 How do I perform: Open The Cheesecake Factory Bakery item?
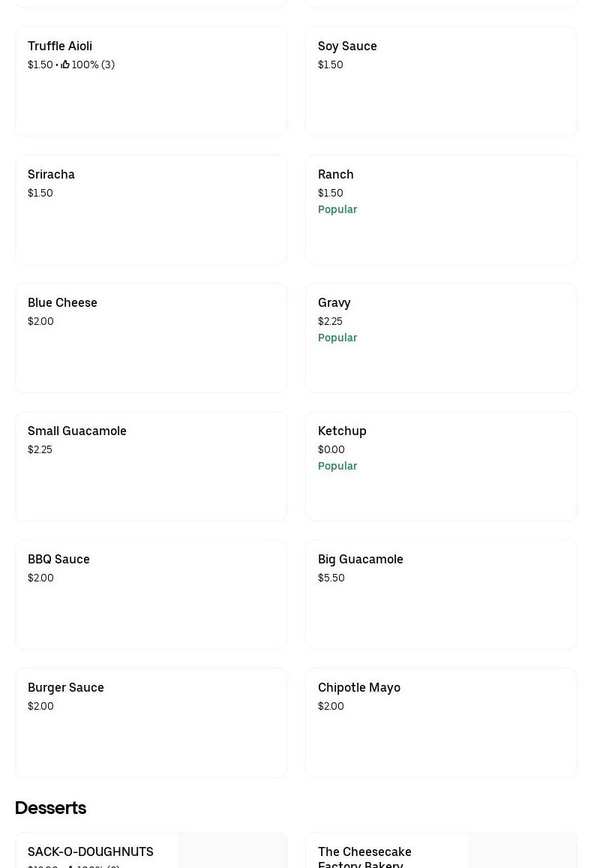pos(364,856)
